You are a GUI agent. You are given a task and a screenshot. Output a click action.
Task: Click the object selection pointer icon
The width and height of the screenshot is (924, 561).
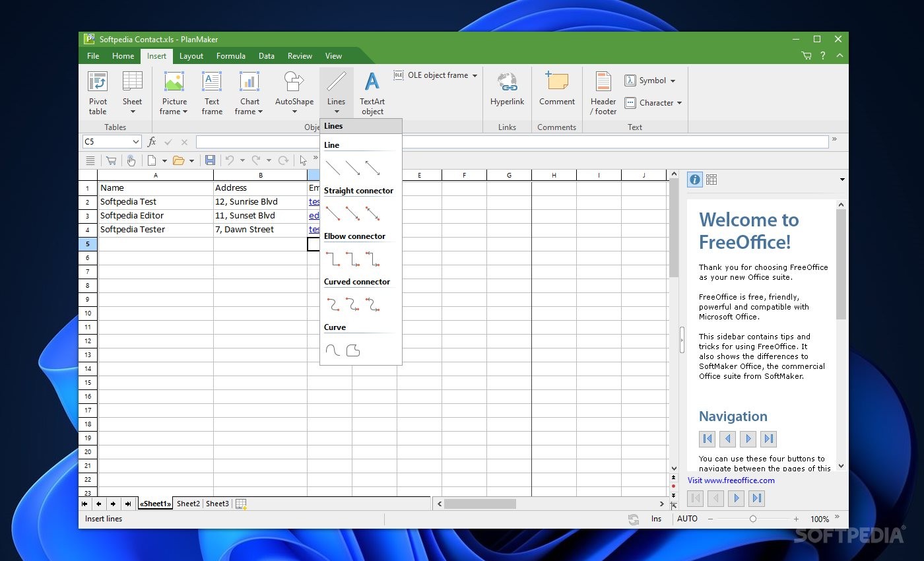coord(303,160)
